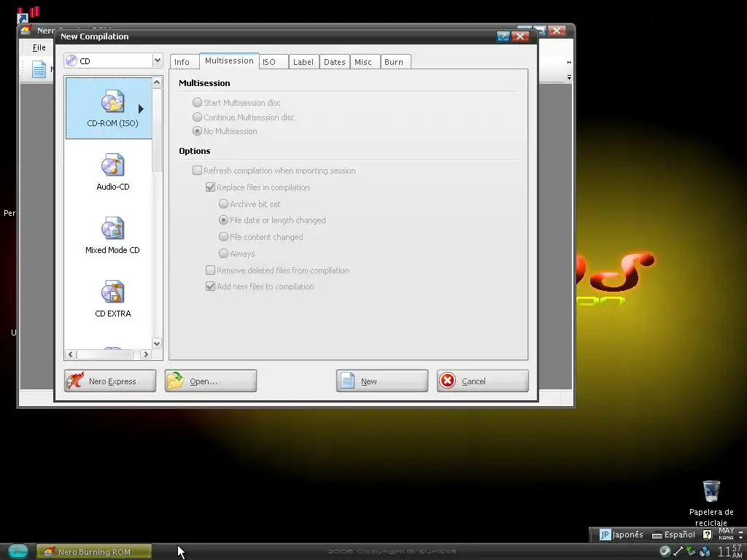Image resolution: width=747 pixels, height=560 pixels.
Task: Click the round arrow tray icon
Action: point(665,551)
